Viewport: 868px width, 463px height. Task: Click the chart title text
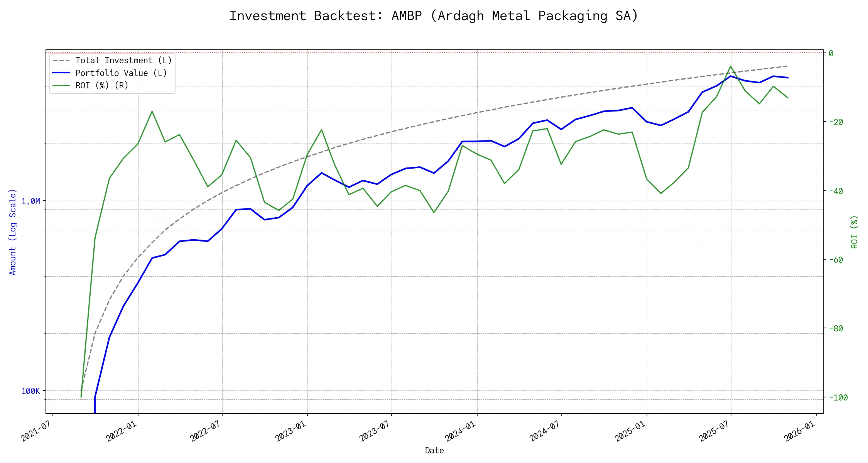pos(434,16)
